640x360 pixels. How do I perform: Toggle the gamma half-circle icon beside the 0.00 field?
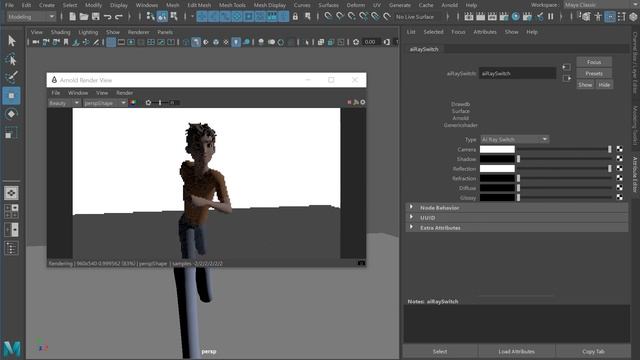(387, 42)
